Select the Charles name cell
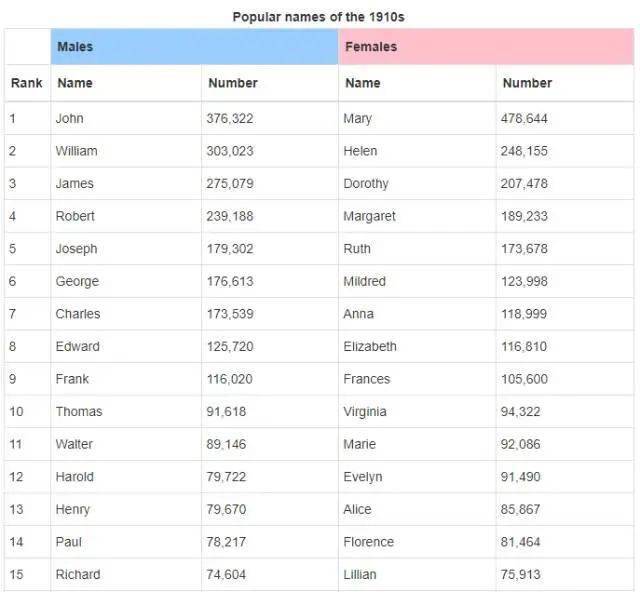Screen dimensions: 640x592 click(x=78, y=314)
